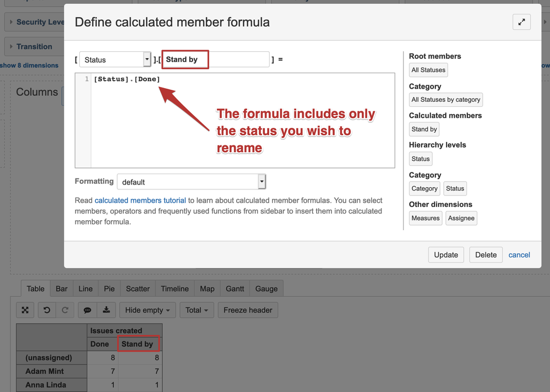Click the Adam Mint row header
The image size is (550, 392).
tap(52, 371)
